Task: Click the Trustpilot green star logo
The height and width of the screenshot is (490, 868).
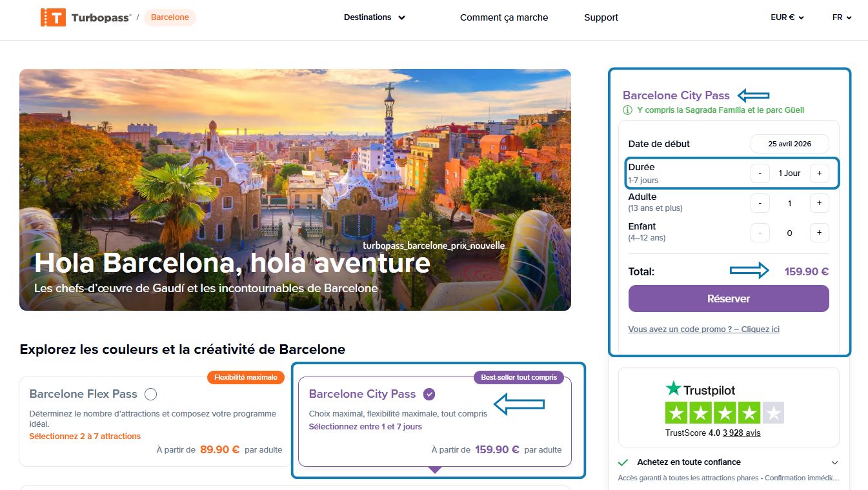Action: [x=673, y=389]
